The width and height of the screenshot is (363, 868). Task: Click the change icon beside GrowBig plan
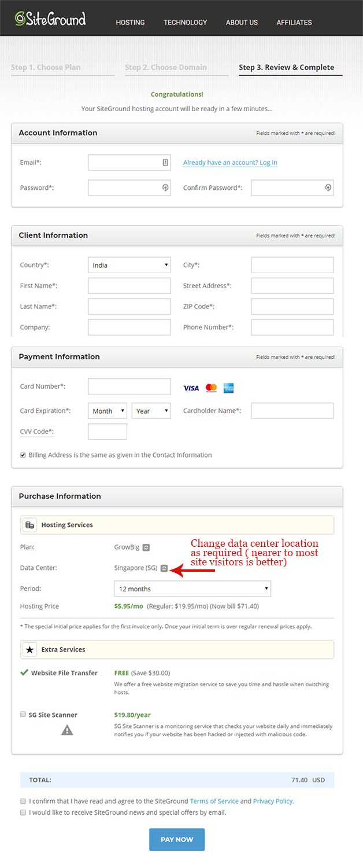pyautogui.click(x=146, y=547)
